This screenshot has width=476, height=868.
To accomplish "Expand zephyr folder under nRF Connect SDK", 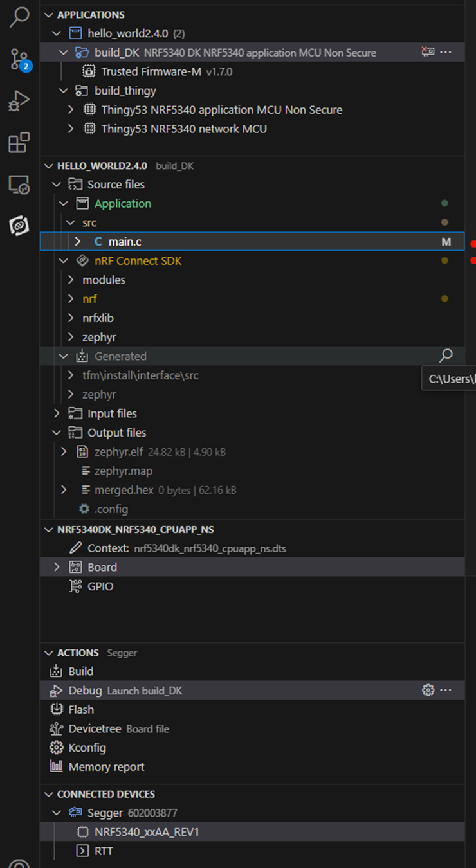I will tap(71, 338).
